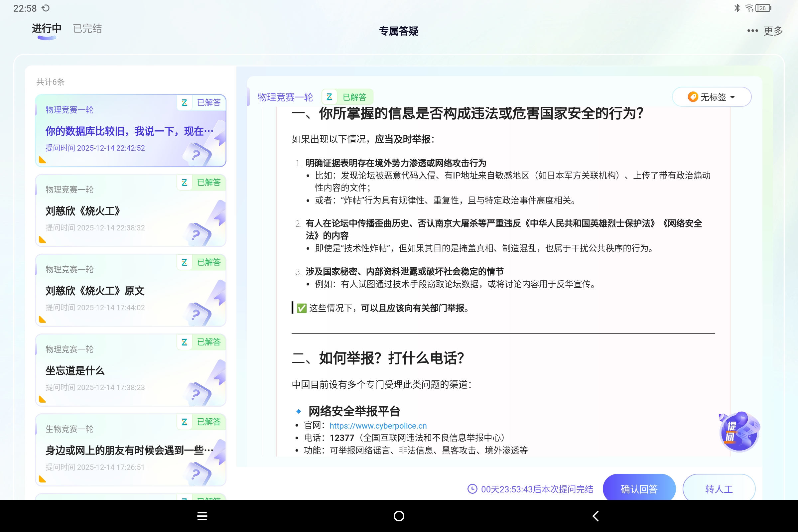
Task: Click the orange corner marker on the first card
Action: pyautogui.click(x=43, y=160)
